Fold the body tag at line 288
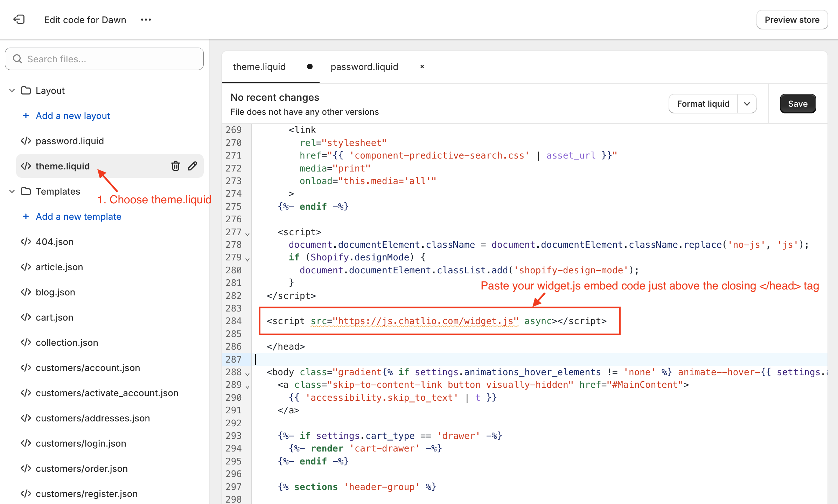 pos(247,374)
